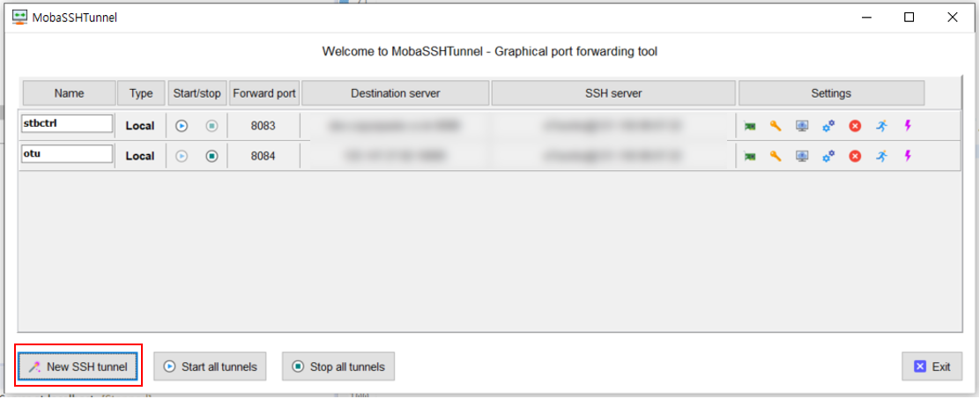Click the Local type in stbctrl row

coord(140,126)
